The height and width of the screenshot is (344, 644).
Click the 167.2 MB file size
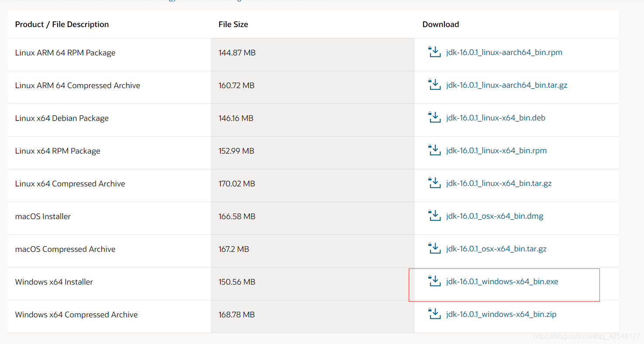(x=234, y=249)
